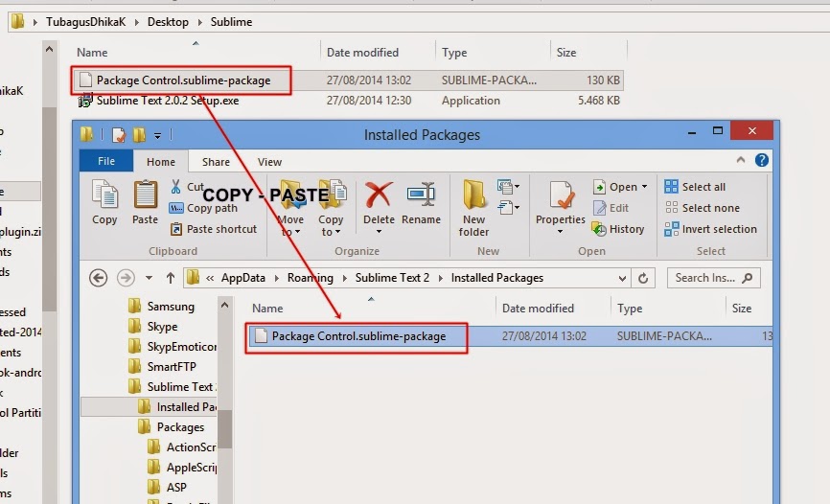This screenshot has width=830, height=504.
Task: Switch to the Home tab
Action: pyautogui.click(x=161, y=162)
